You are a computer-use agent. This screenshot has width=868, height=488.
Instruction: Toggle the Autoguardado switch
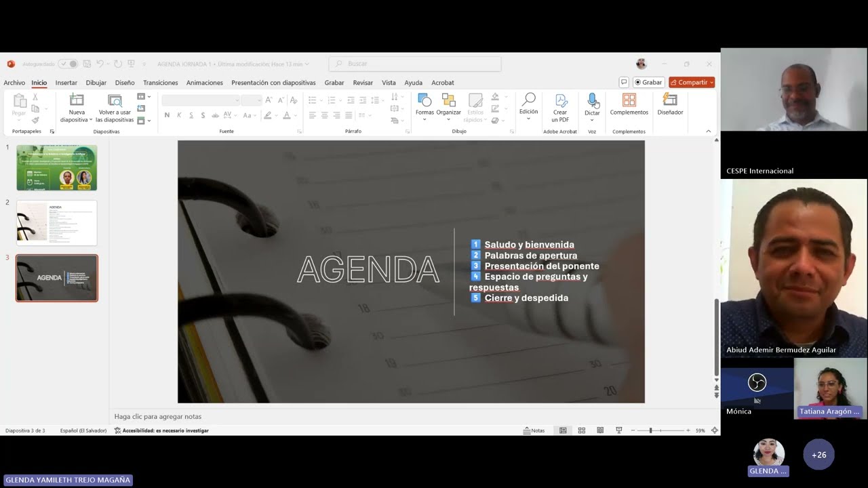[x=68, y=64]
